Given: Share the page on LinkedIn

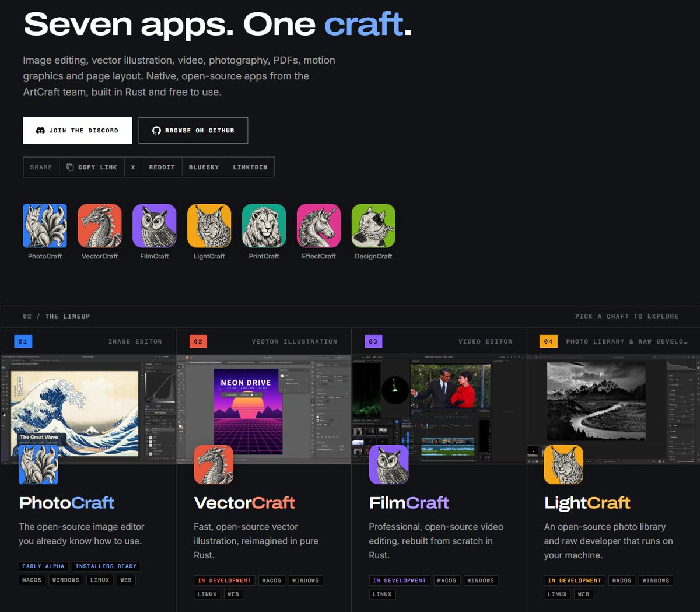Looking at the screenshot, I should [250, 167].
